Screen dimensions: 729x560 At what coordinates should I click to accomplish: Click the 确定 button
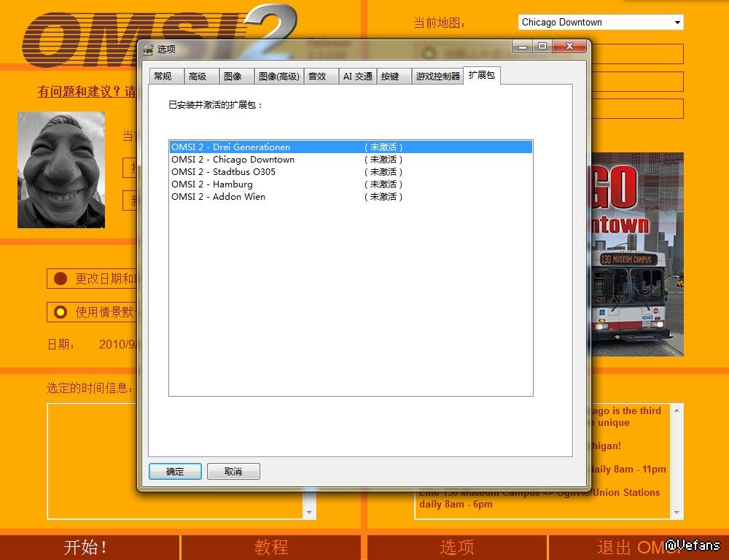[x=175, y=471]
